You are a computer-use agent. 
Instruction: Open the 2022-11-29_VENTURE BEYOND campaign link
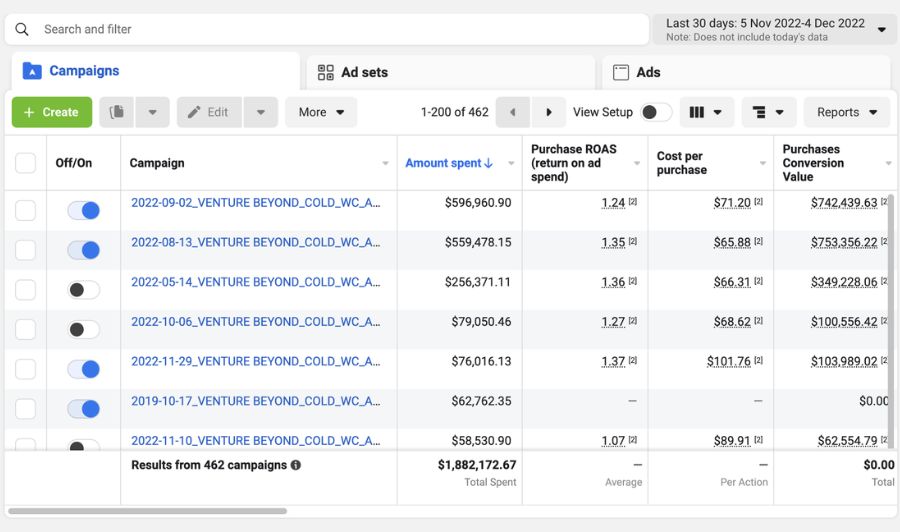click(255, 361)
